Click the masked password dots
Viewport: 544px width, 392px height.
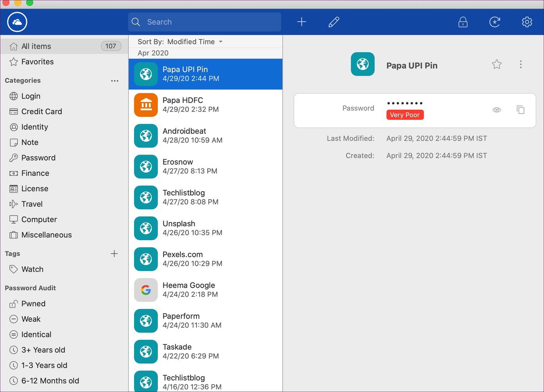(x=404, y=103)
